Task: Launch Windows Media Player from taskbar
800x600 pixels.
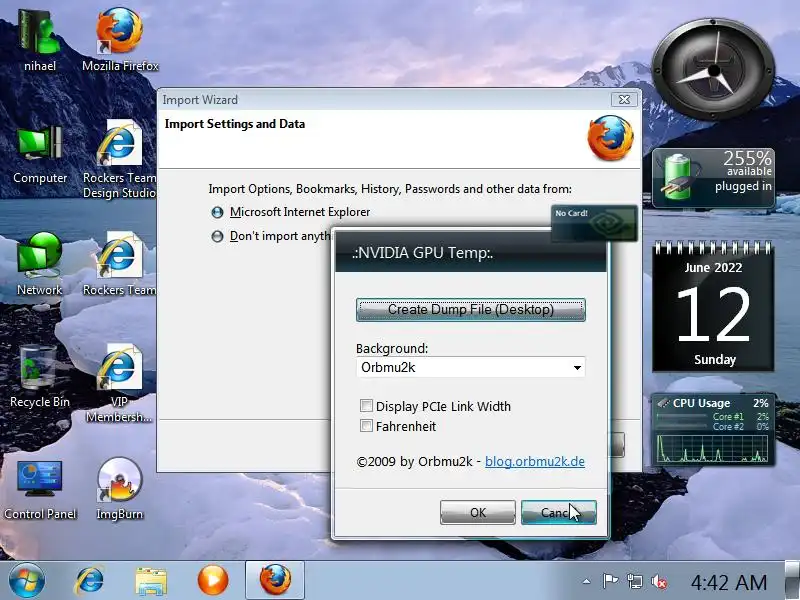Action: [x=213, y=581]
